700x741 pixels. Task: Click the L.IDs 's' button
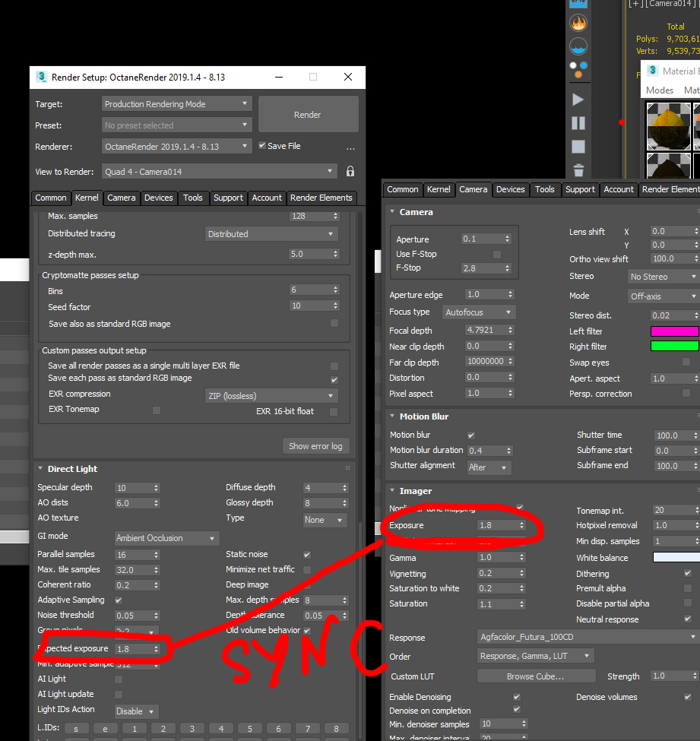click(76, 729)
